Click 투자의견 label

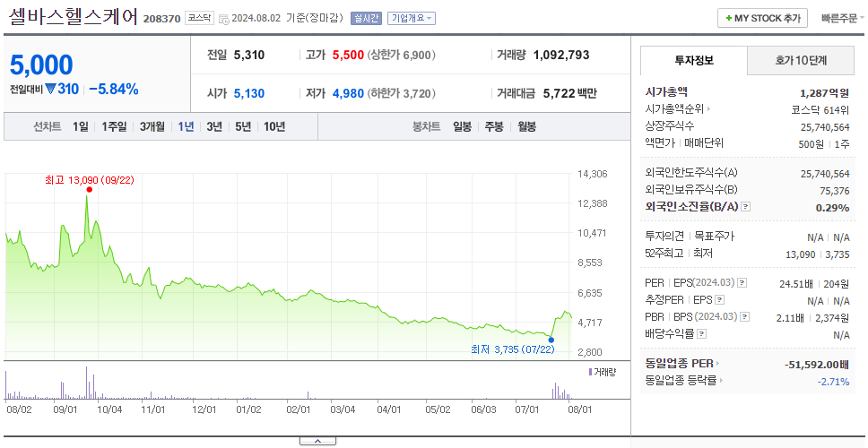click(664, 237)
